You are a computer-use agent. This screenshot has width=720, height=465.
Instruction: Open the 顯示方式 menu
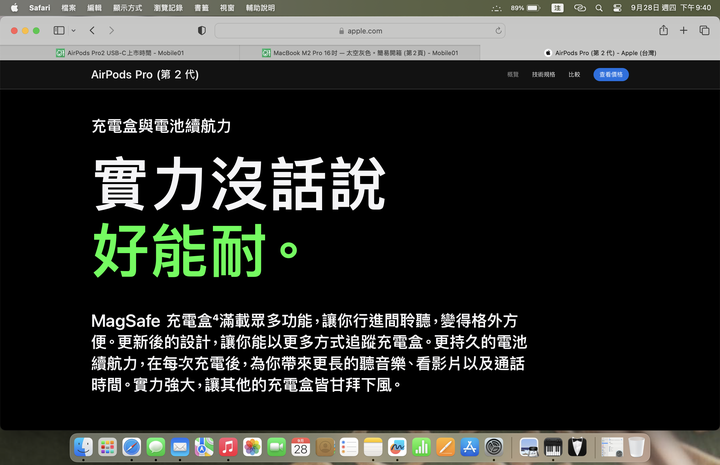pos(128,8)
